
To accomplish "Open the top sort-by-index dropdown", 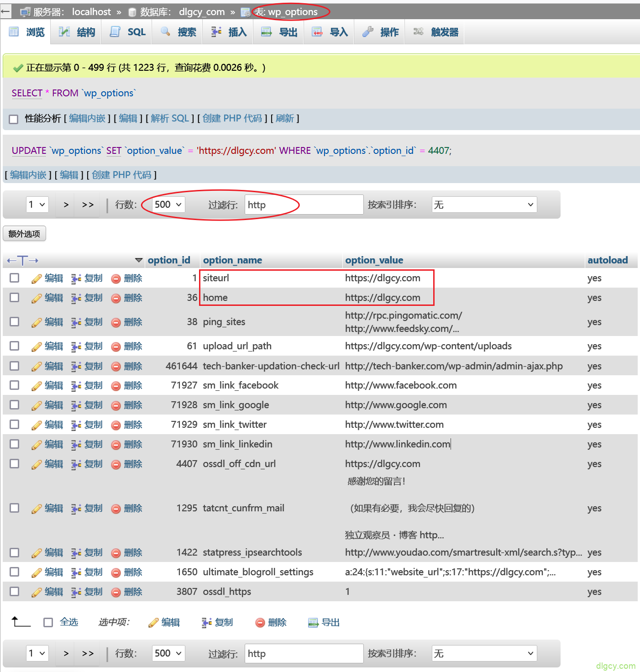I will point(484,205).
